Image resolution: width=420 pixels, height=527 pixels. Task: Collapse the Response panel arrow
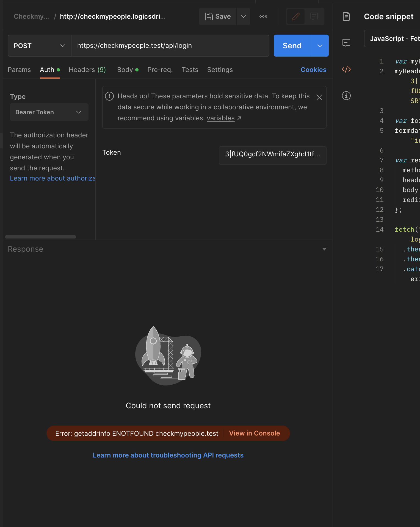pyautogui.click(x=324, y=249)
